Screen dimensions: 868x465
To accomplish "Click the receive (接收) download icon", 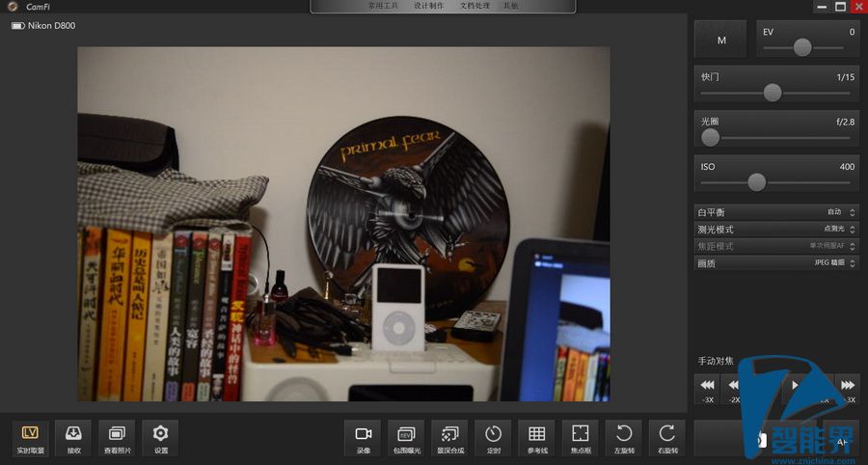I will click(x=73, y=438).
